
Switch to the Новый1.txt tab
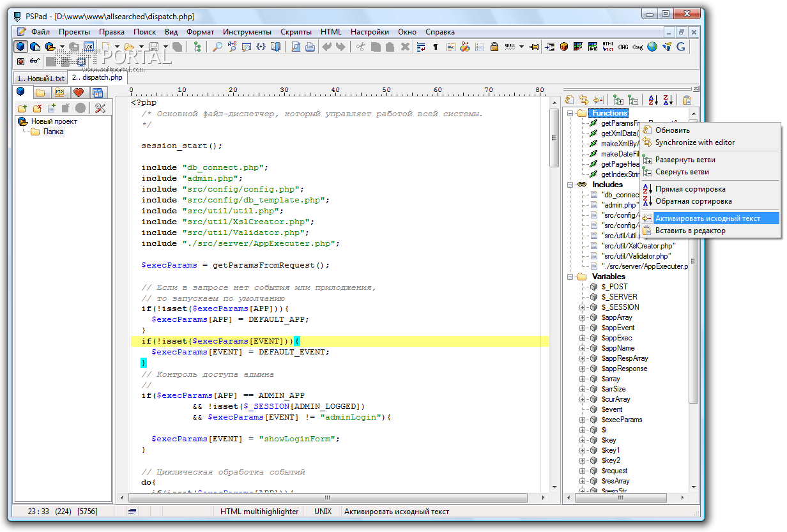pyautogui.click(x=41, y=78)
